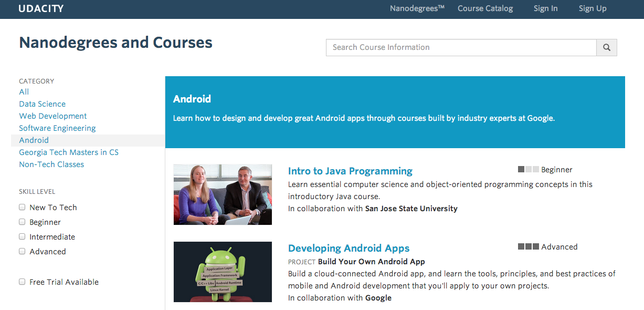644x310 pixels.
Task: Select the All category
Action: tap(24, 92)
